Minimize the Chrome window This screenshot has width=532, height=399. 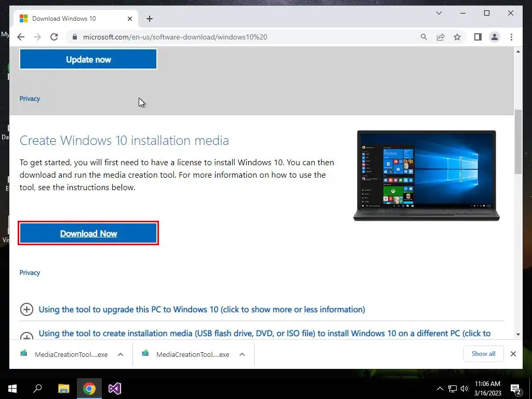click(463, 13)
